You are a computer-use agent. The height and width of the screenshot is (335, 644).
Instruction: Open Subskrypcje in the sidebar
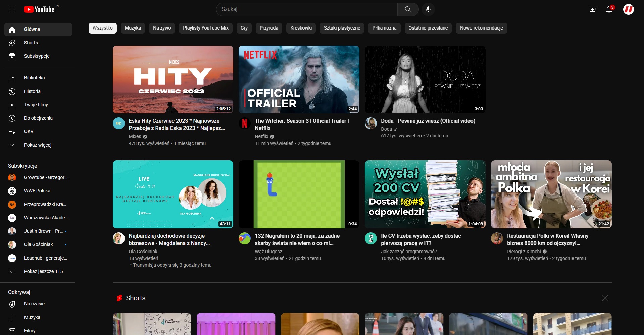(x=38, y=56)
